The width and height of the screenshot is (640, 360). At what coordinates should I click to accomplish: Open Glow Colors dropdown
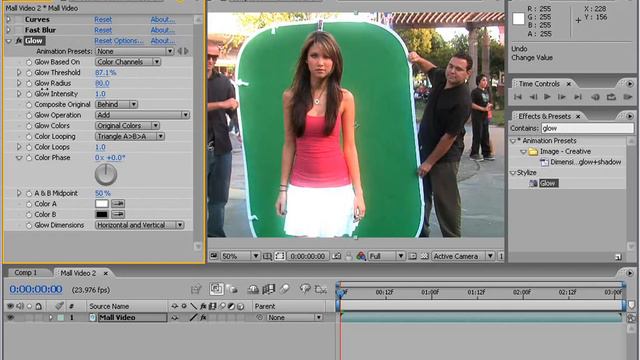(127, 126)
